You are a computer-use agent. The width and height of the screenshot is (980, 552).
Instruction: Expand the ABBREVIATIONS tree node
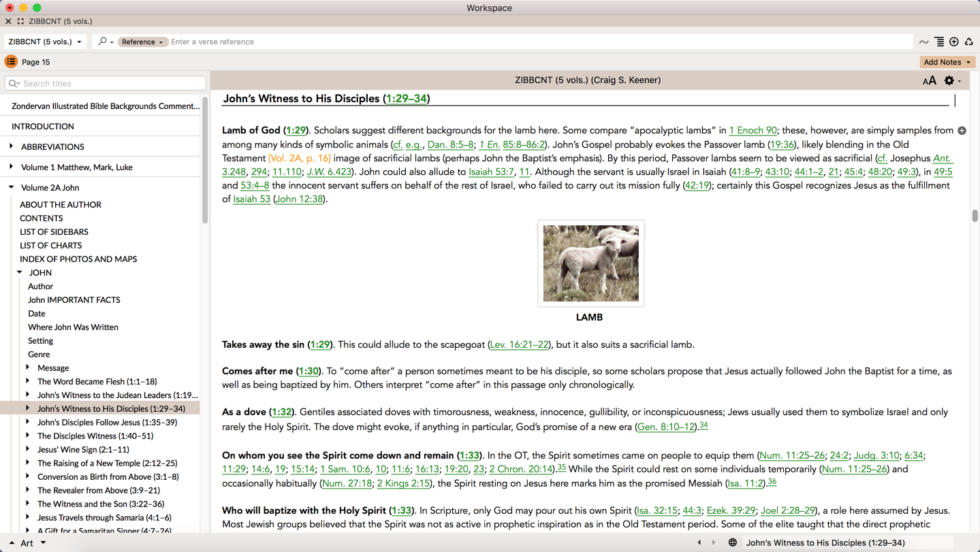coord(12,146)
